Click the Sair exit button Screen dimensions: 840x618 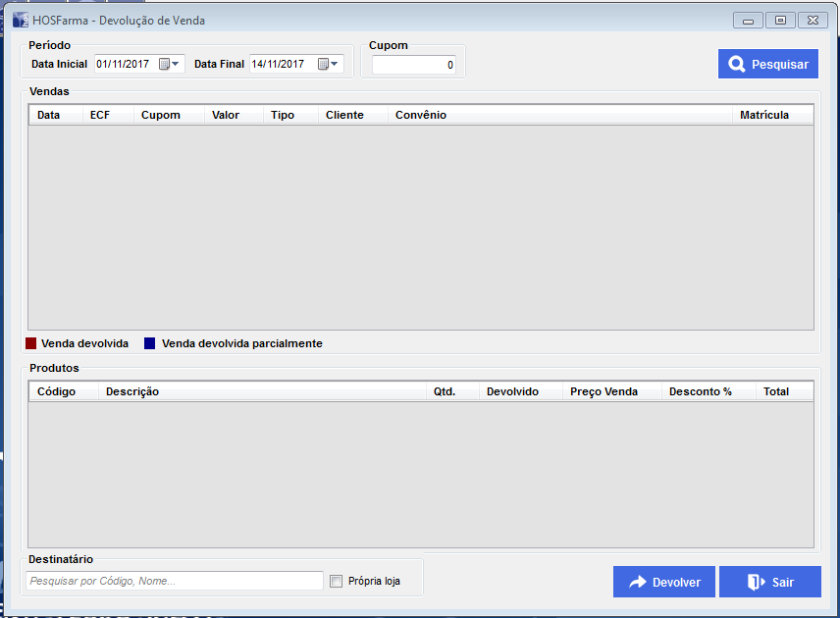(769, 582)
